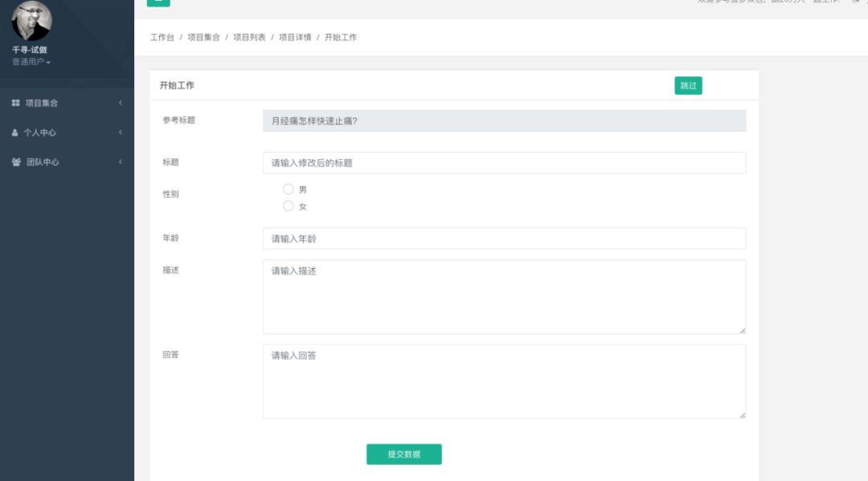Click the 团队中心 group icon
The image size is (868, 481).
[x=16, y=162]
